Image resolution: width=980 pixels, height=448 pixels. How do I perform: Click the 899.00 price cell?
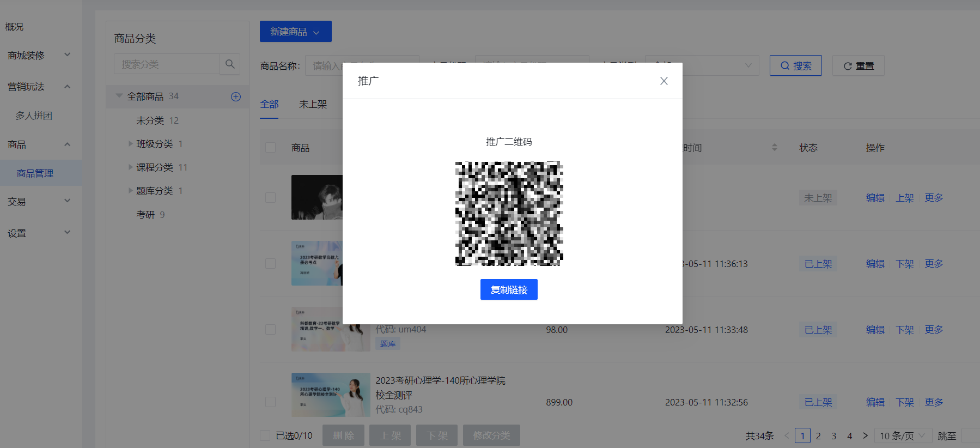(559, 402)
